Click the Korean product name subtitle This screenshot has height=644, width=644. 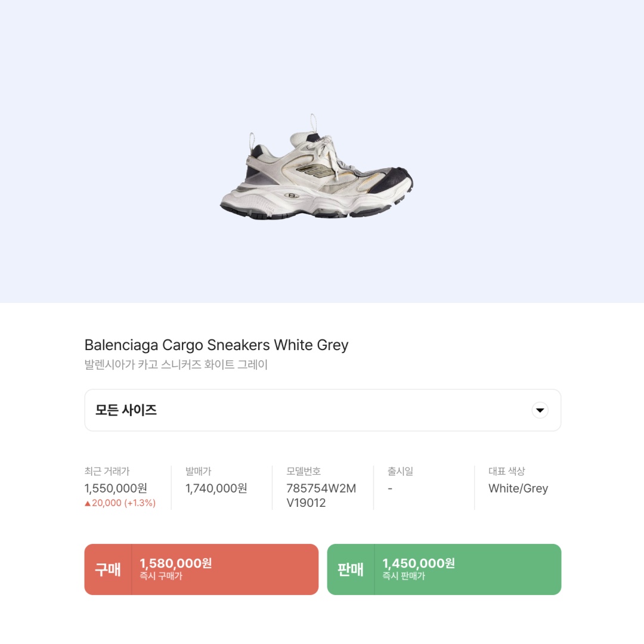tap(176, 364)
